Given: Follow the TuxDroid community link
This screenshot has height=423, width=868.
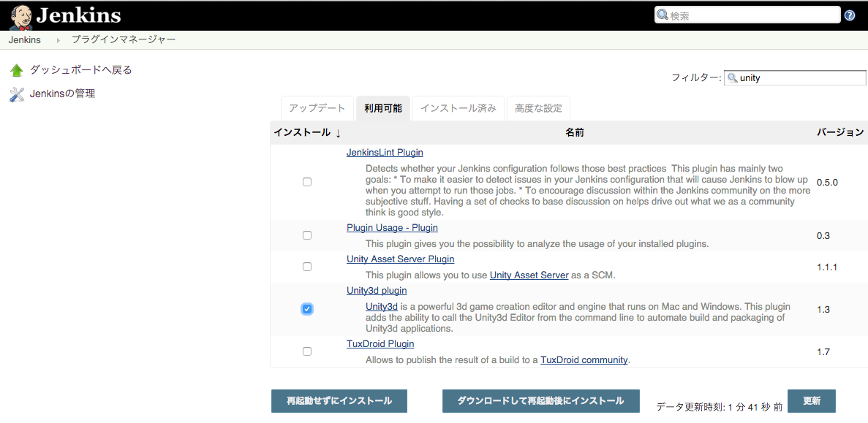Looking at the screenshot, I should [584, 359].
